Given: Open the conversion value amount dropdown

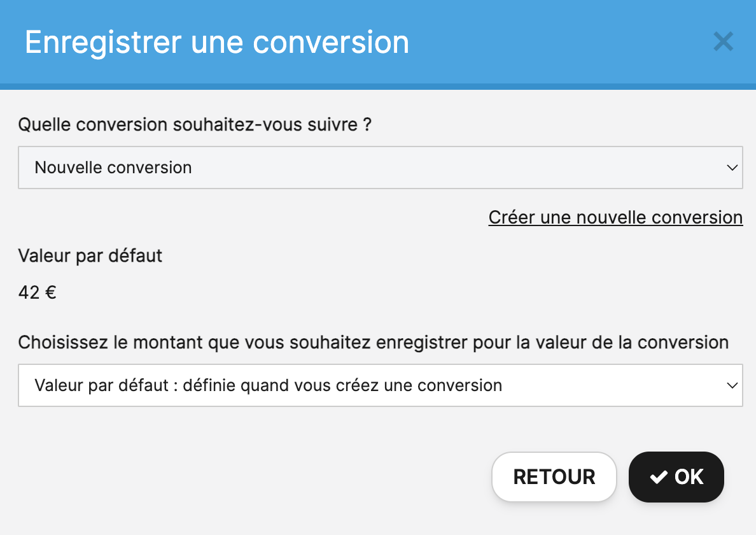Looking at the screenshot, I should [381, 385].
